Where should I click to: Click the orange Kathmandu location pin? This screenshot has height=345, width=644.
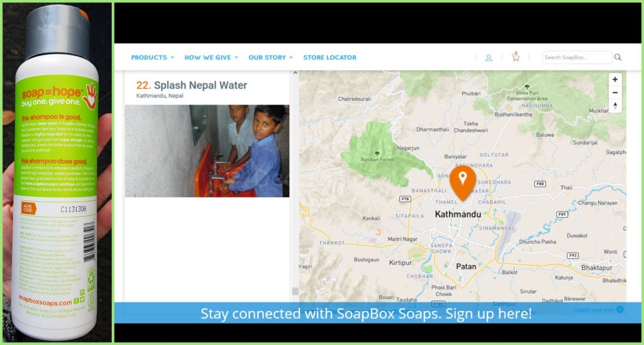pos(462,183)
